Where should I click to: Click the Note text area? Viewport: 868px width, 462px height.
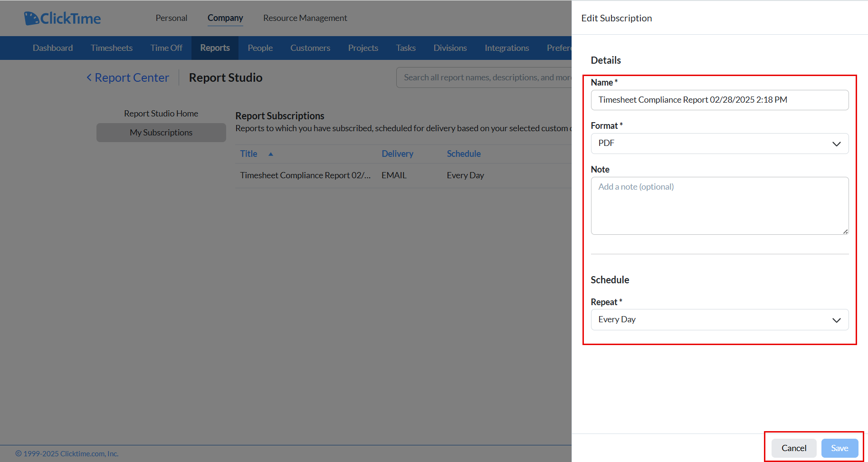tap(719, 206)
